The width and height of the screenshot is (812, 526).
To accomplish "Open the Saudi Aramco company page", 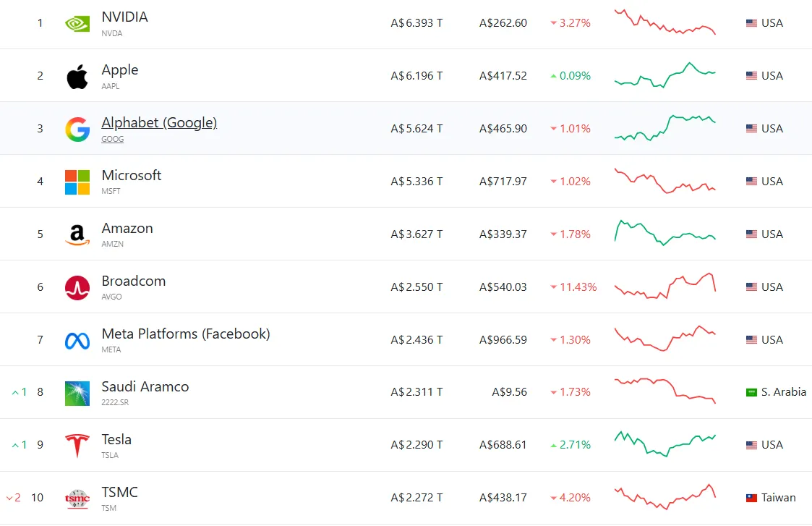I will 145,387.
